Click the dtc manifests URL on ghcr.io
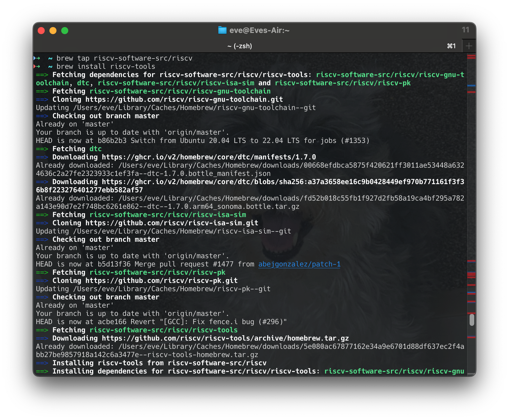The height and width of the screenshot is (420, 509). point(209,157)
